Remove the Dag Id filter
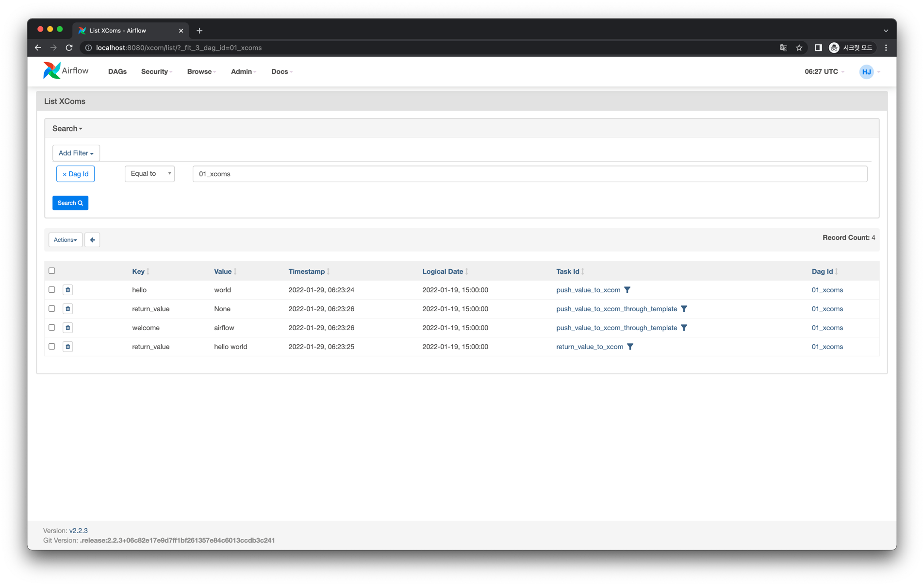The width and height of the screenshot is (924, 586). [75, 174]
